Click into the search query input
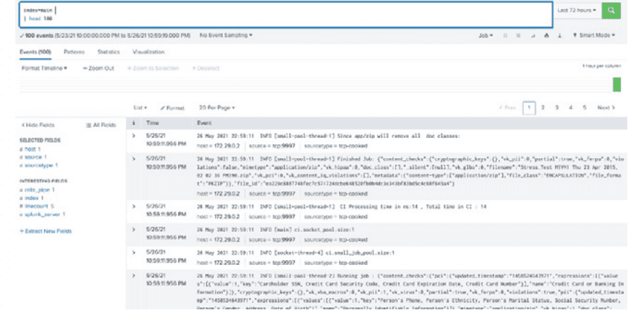The height and width of the screenshot is (310, 644). click(x=278, y=11)
